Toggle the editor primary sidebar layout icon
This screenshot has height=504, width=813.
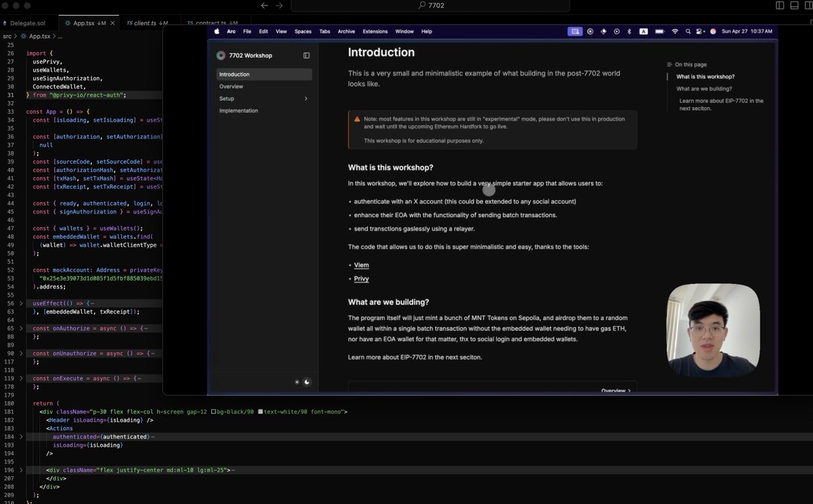pos(780,5)
